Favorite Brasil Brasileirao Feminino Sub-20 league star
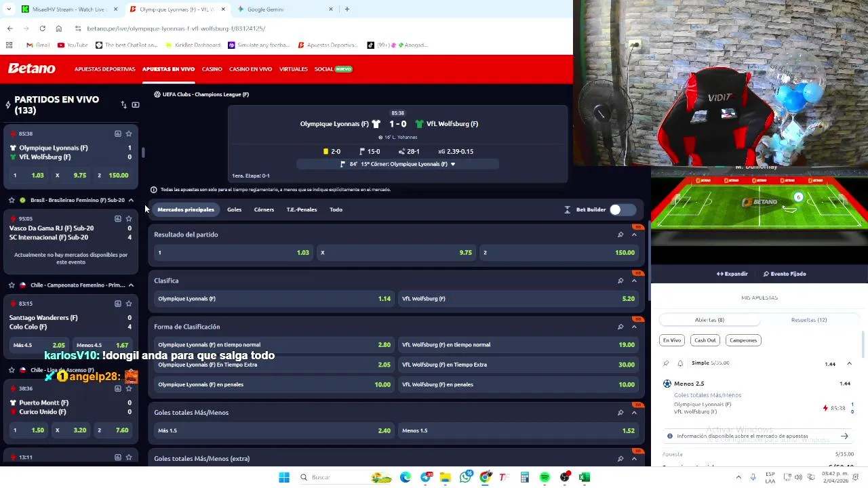Screen dimensions: 868x488 pos(12,200)
